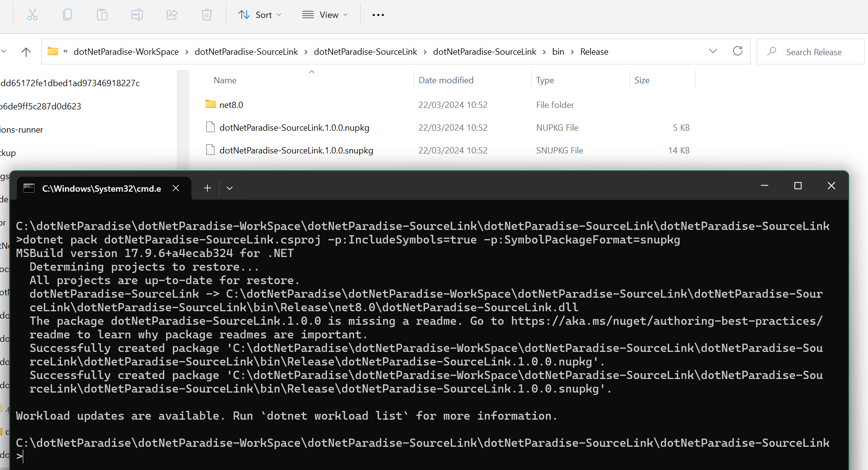Click the net8.0 yellow folder icon
868x470 pixels.
(x=210, y=104)
